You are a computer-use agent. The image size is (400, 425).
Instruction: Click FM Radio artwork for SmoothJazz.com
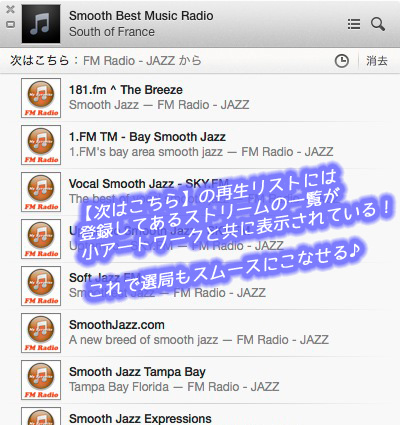[41, 333]
